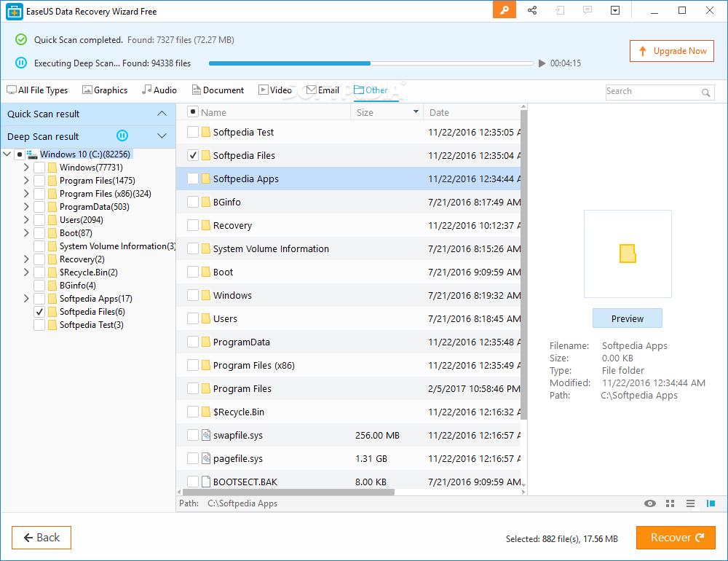Viewport: 728px width, 561px height.
Task: Select the All File Types tab
Action: (37, 90)
